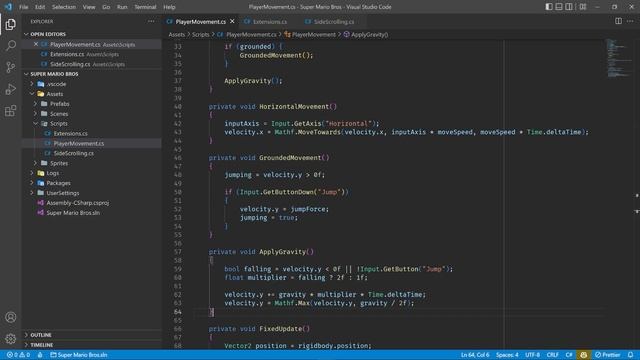Click the CRLF line ending status item
This screenshot has height=360, width=640.
tap(552, 355)
